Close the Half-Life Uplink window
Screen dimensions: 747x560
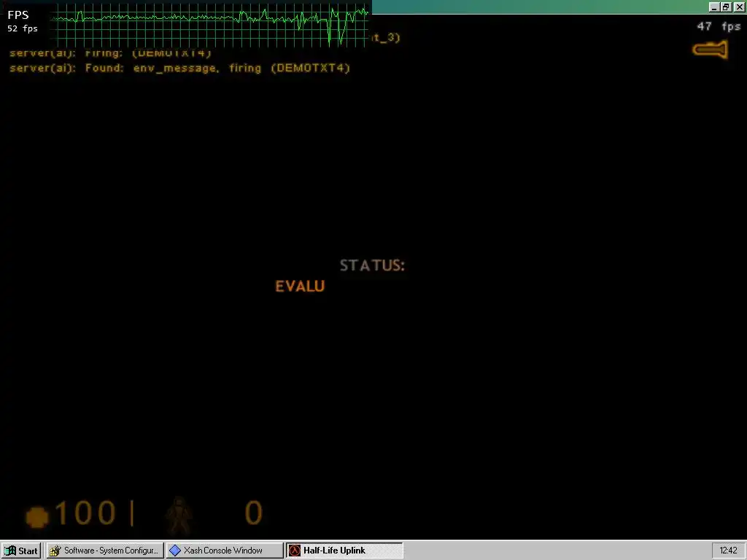[739, 7]
